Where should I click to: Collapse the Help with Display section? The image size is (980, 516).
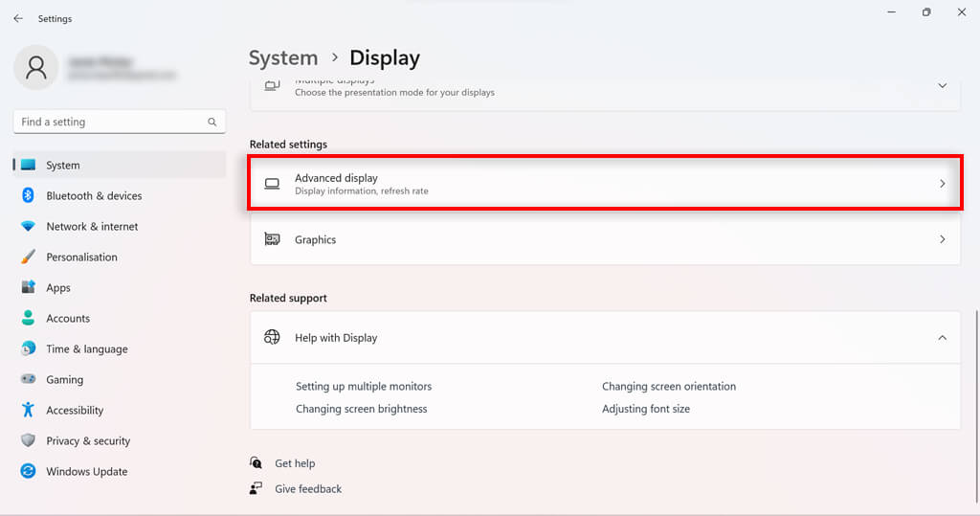point(942,337)
